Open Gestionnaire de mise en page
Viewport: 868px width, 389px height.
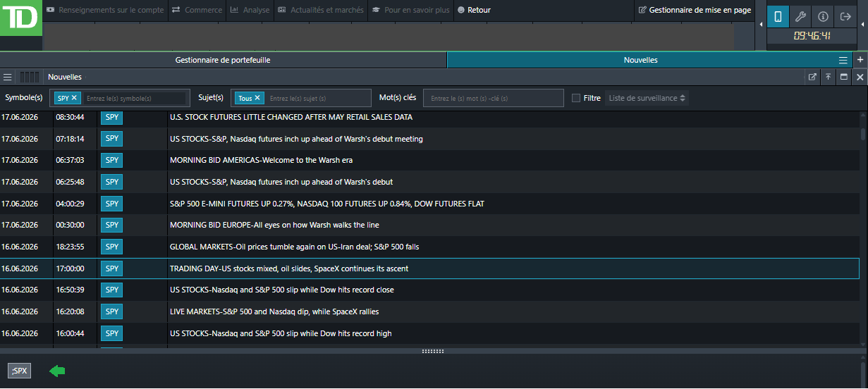click(695, 10)
